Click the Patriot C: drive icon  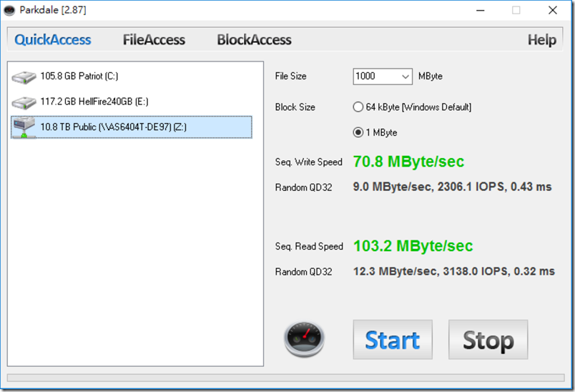point(24,77)
